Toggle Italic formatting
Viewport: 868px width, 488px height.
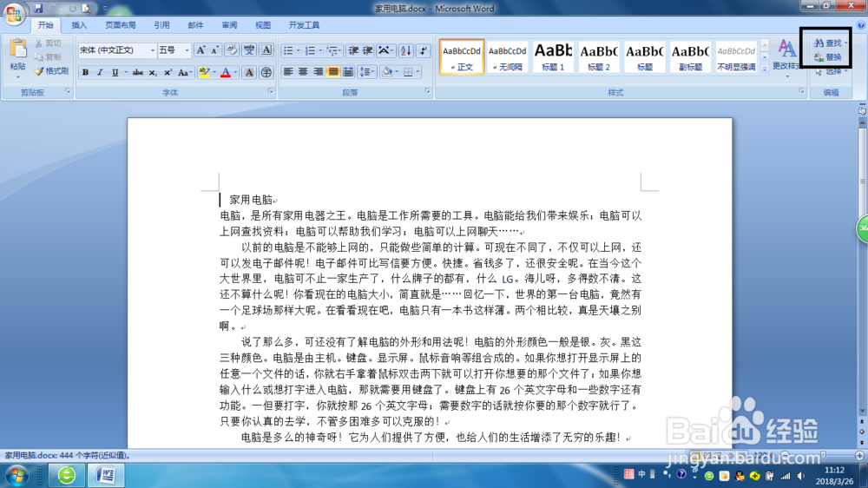coord(100,73)
